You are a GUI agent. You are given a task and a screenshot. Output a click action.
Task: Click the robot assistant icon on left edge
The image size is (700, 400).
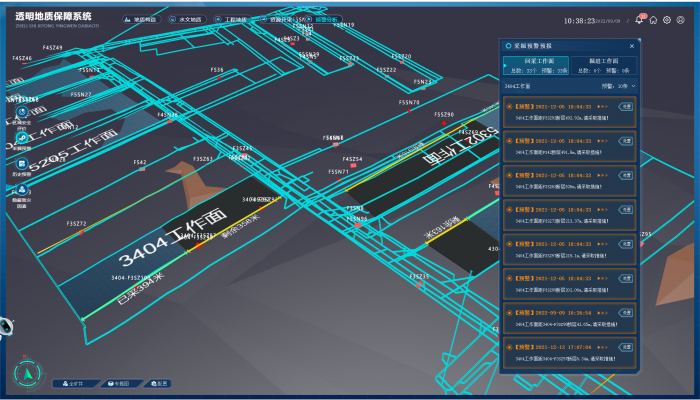click(4, 325)
